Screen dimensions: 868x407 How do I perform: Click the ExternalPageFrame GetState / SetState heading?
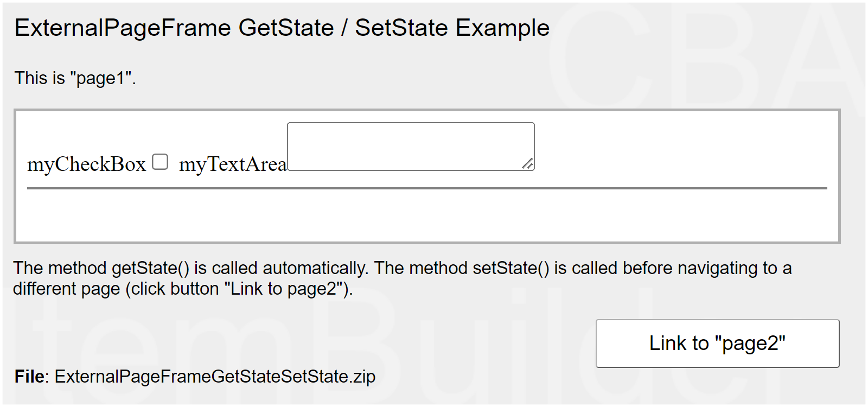point(282,28)
